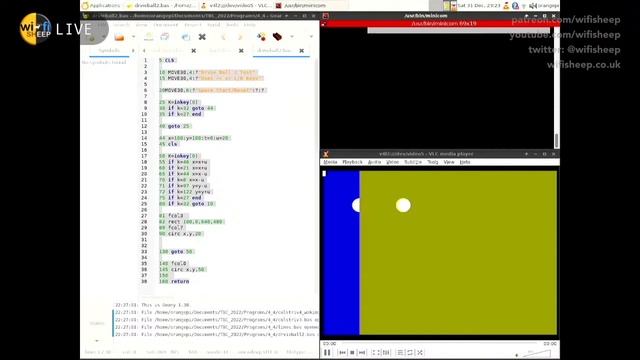
Task: Switch to the minicom taskbar entry
Action: tap(301, 5)
